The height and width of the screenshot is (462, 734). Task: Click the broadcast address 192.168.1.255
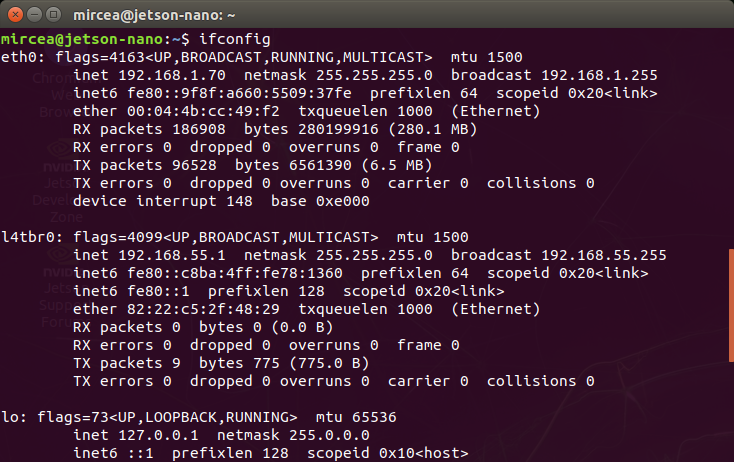599,75
